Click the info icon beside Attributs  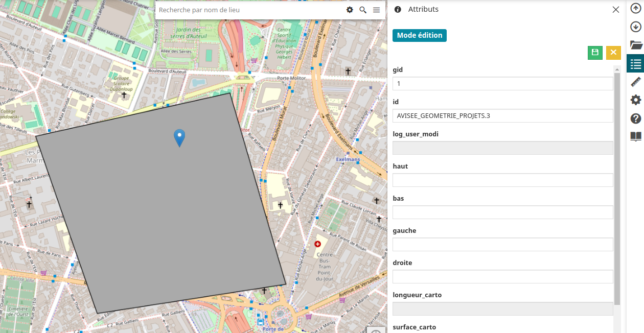point(398,9)
